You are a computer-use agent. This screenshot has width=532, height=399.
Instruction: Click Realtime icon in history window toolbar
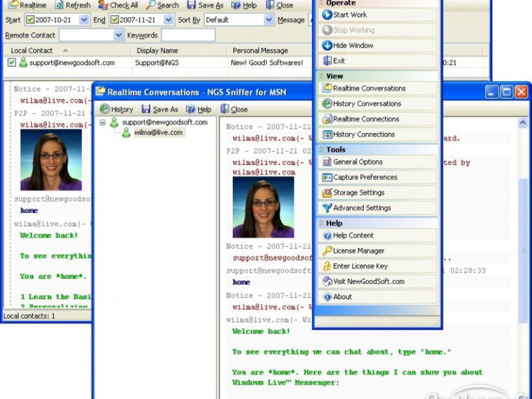pos(13,5)
